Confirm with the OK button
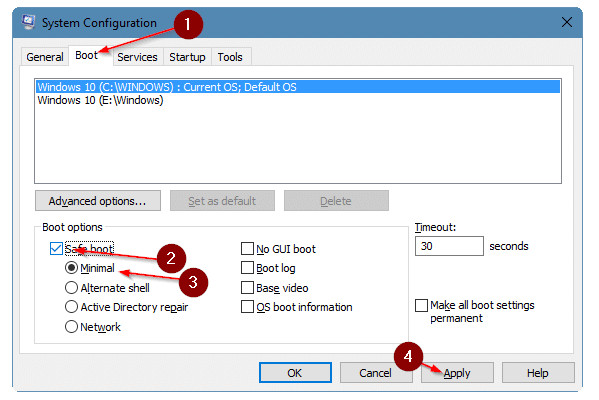Viewport: 599px width, 400px height. tap(295, 372)
